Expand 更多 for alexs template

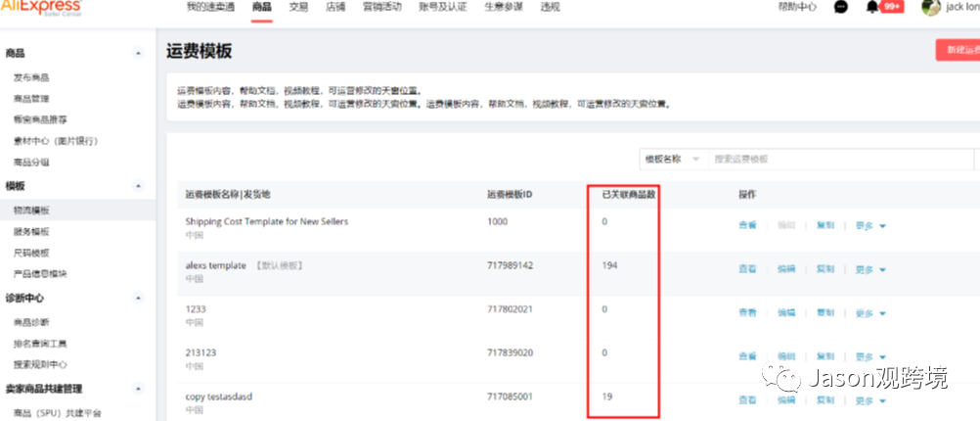point(870,269)
